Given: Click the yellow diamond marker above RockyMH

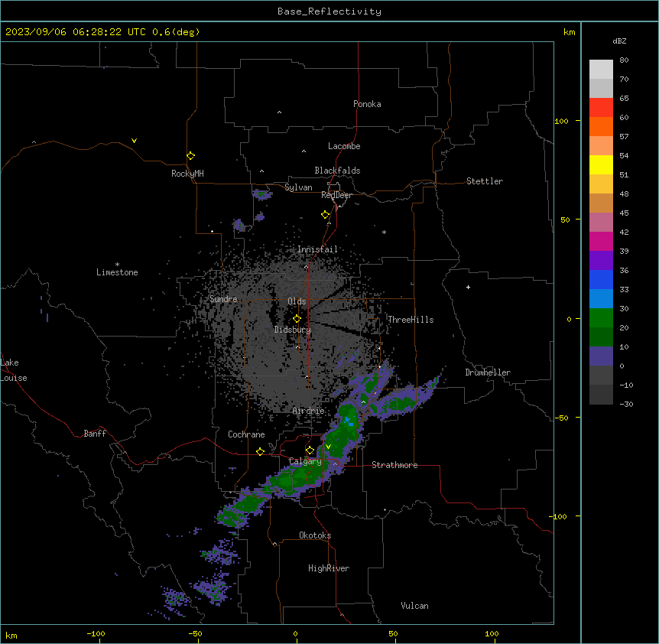Looking at the screenshot, I should [x=190, y=156].
